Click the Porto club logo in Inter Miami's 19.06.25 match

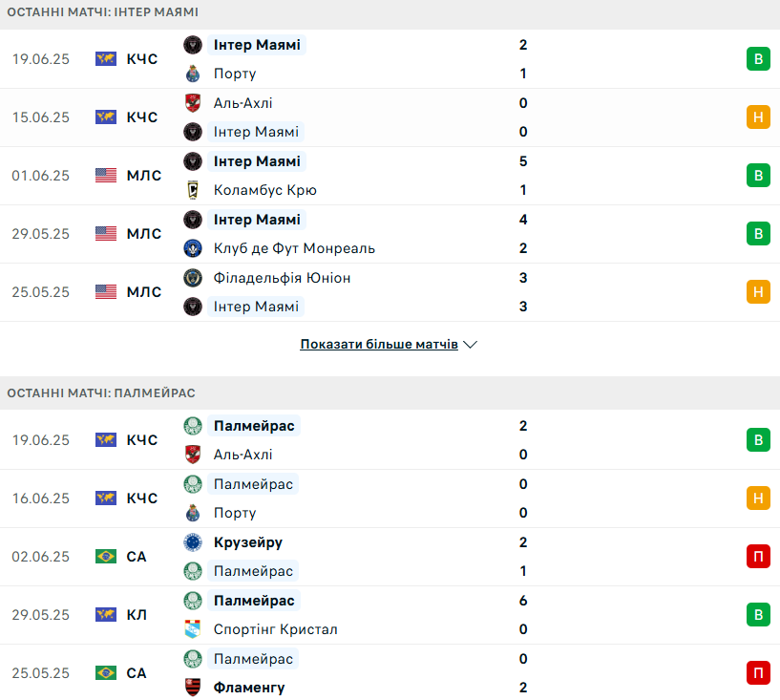coord(193,74)
